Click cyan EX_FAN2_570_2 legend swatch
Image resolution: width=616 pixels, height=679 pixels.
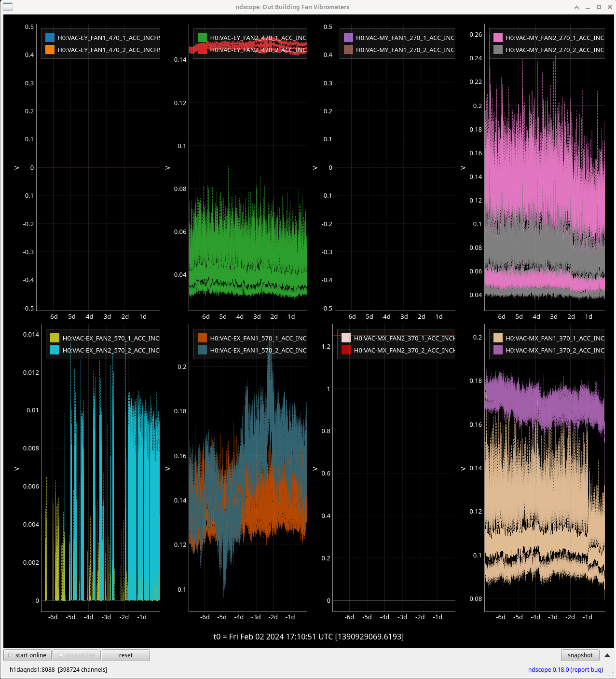pyautogui.click(x=55, y=350)
